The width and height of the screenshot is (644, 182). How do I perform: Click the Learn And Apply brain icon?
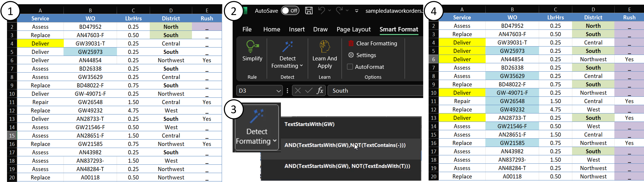pos(324,46)
